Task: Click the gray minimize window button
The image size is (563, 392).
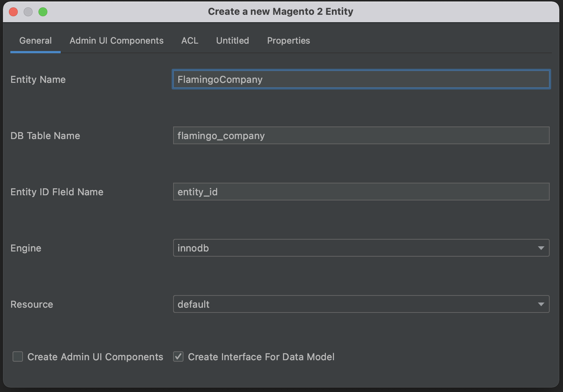Action: pos(28,12)
